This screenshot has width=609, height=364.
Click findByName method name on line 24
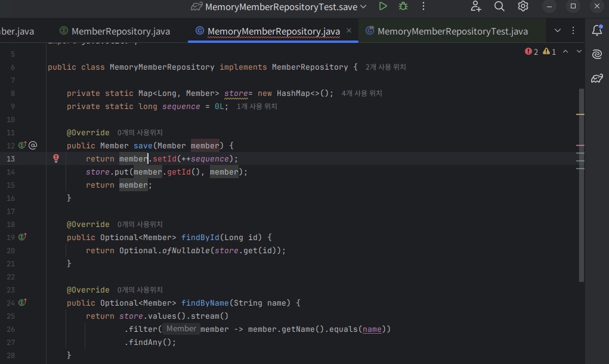(205, 303)
